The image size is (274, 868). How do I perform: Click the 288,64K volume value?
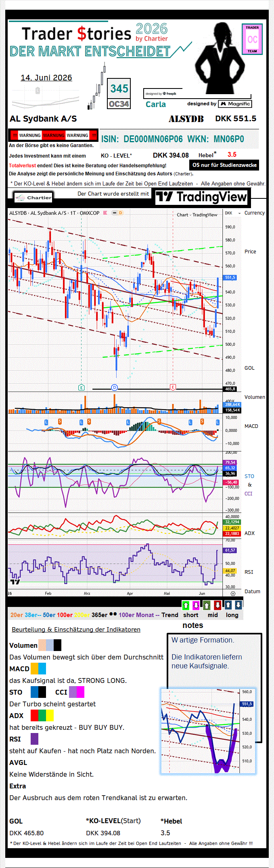pos(232,405)
